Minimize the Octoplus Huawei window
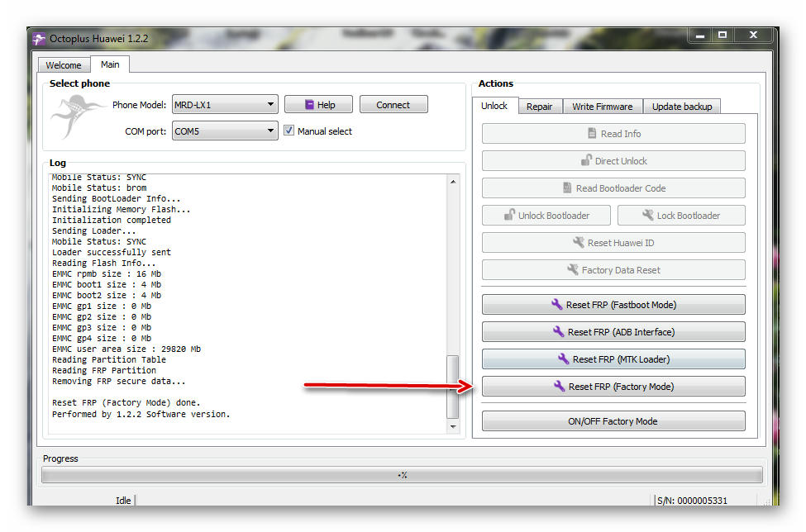Viewport: 806px width, 532px height. point(700,36)
